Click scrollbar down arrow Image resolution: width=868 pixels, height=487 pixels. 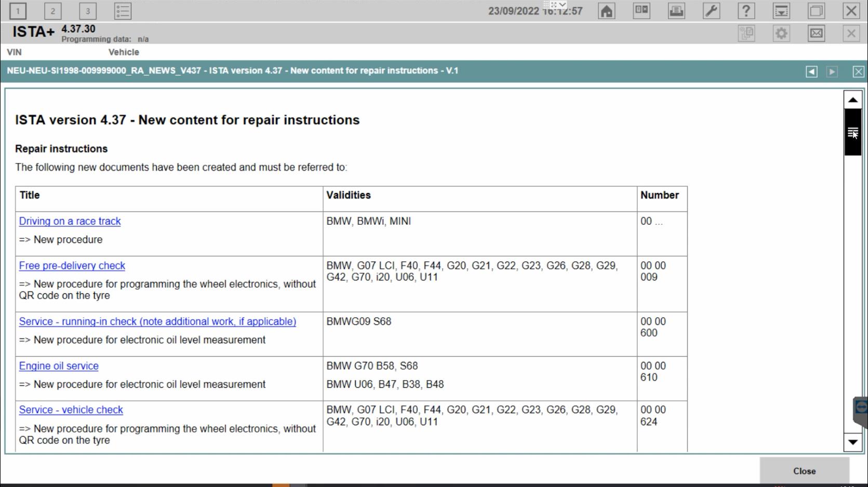click(852, 442)
